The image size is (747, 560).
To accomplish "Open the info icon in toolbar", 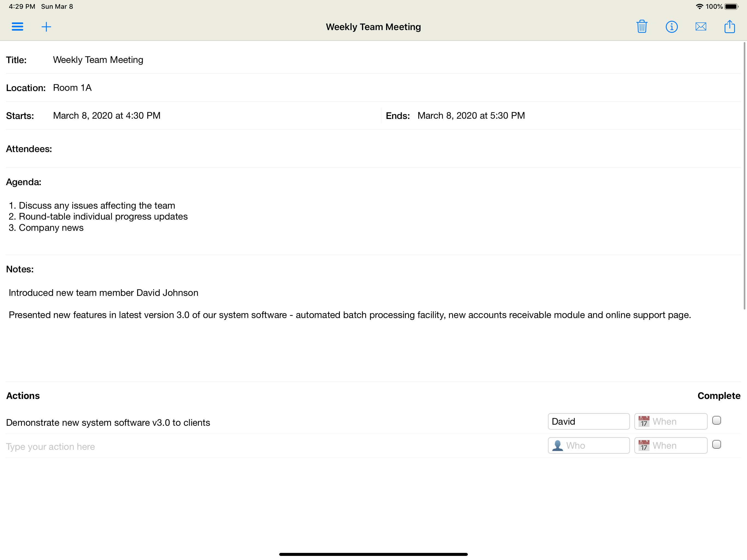I will tap(671, 27).
